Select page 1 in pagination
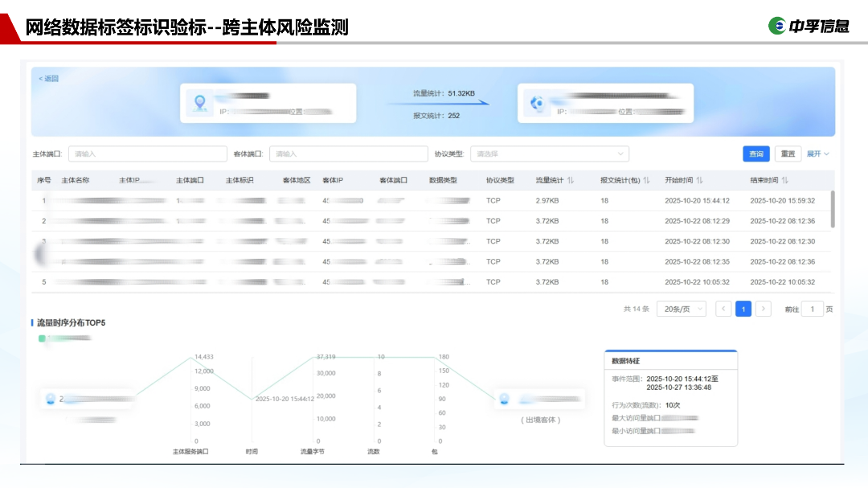The height and width of the screenshot is (488, 868). 743,309
